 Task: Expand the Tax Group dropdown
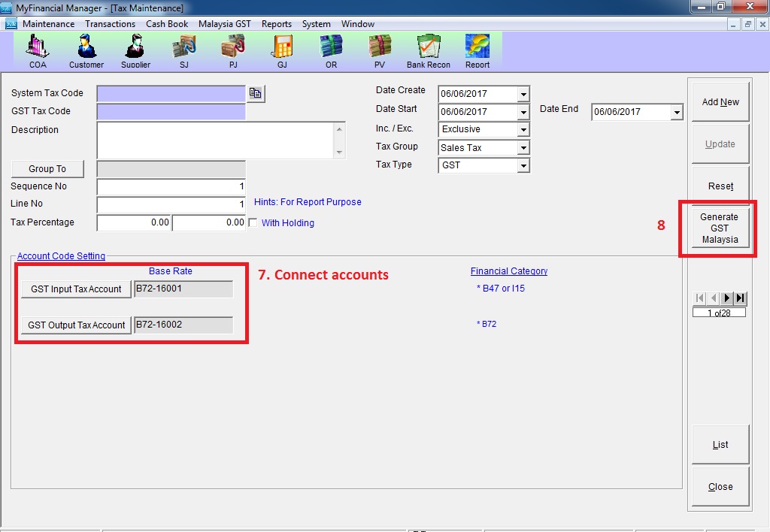[x=523, y=148]
